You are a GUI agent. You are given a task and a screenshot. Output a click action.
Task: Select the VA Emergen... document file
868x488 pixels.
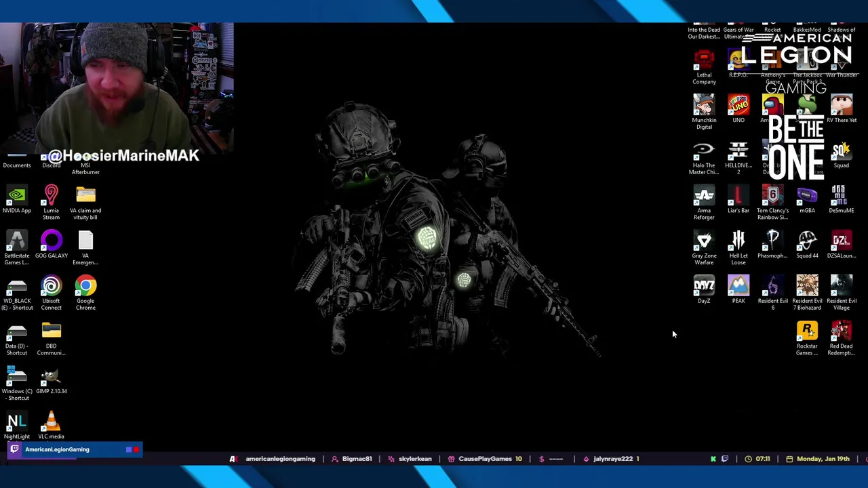tap(85, 247)
